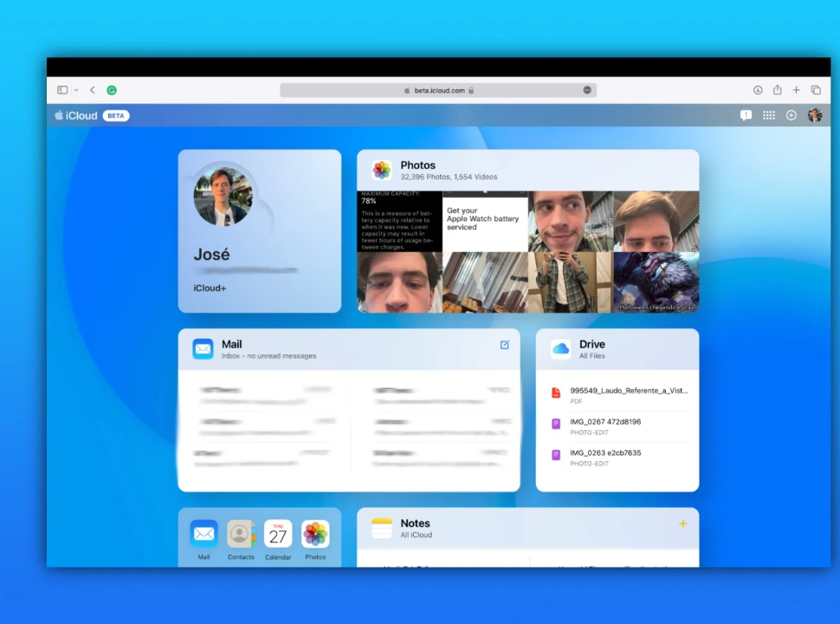The width and height of the screenshot is (840, 624).
Task: Click Inbox no unread messages text
Action: tap(269, 356)
